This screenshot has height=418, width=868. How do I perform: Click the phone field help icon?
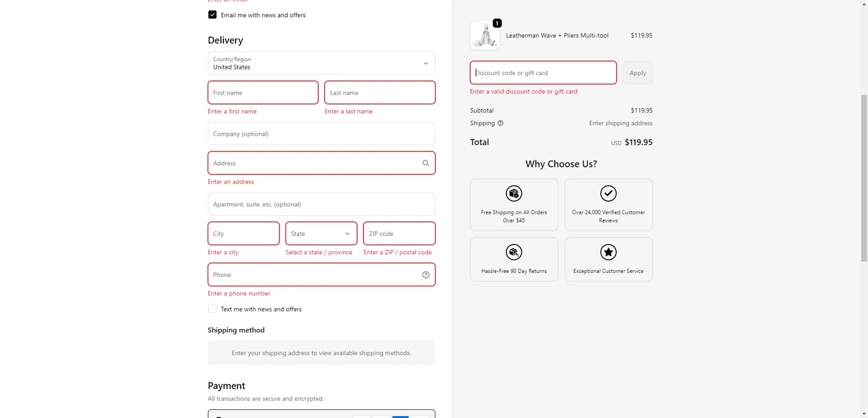click(x=425, y=275)
